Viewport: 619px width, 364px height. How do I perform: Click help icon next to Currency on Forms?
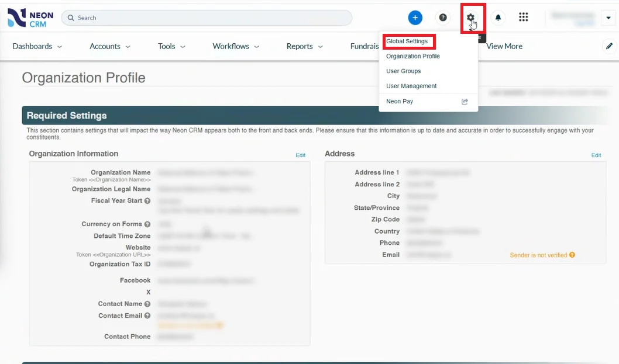[x=147, y=224]
